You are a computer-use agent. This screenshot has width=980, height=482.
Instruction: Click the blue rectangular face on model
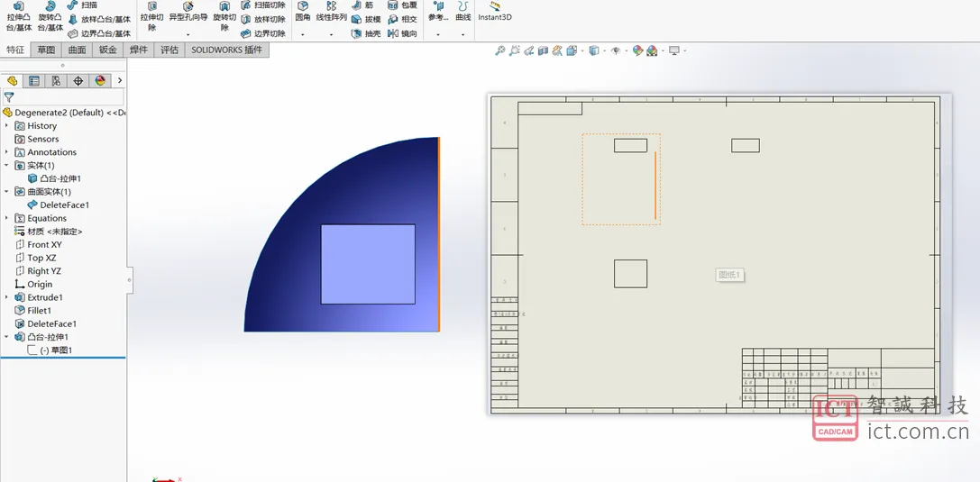pos(368,264)
